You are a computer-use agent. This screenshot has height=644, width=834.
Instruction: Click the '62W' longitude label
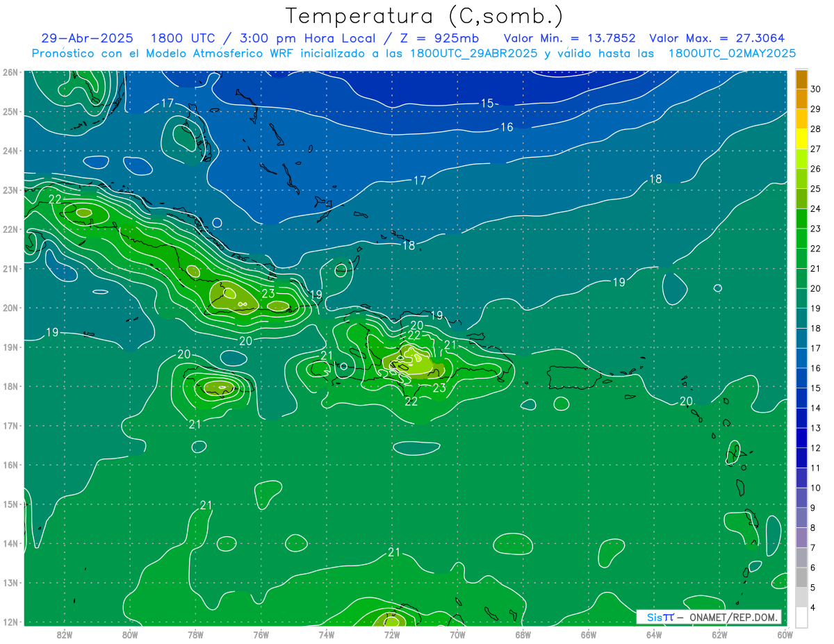(x=719, y=634)
